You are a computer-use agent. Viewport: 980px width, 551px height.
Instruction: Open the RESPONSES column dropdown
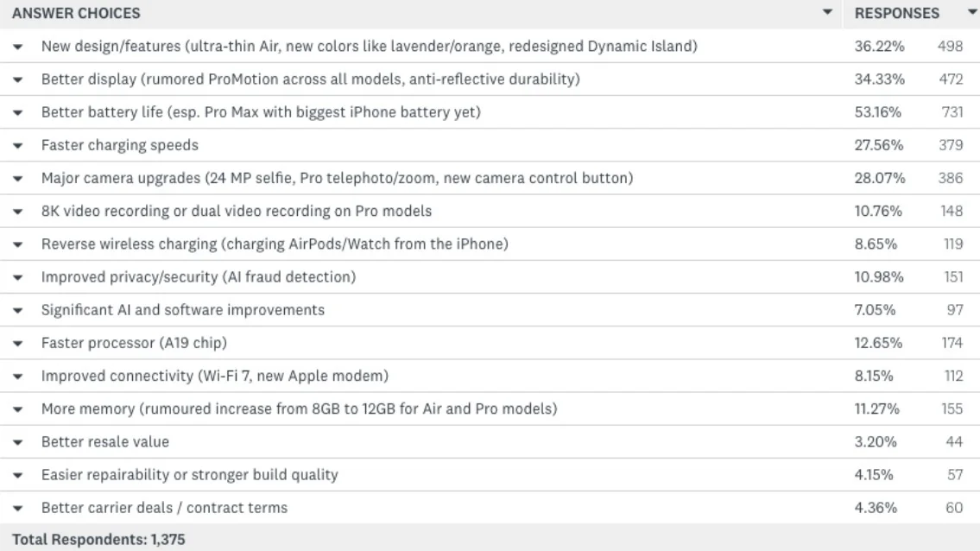pyautogui.click(x=970, y=14)
